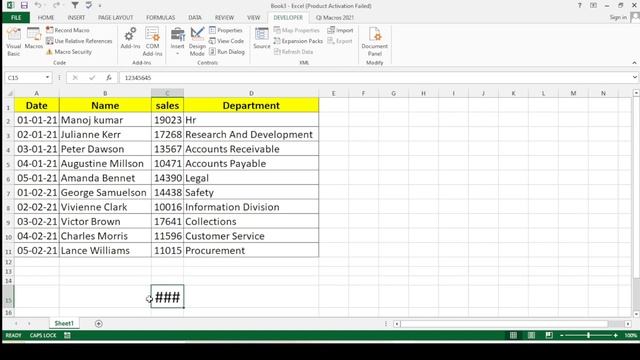
Task: Click View Code button
Action: click(227, 41)
